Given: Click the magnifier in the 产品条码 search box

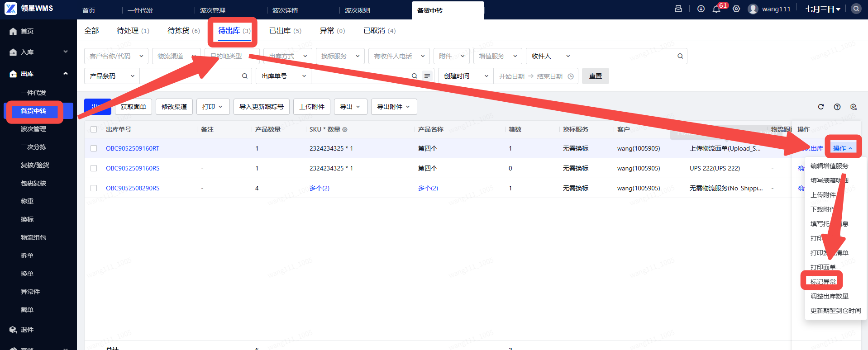Looking at the screenshot, I should point(245,76).
